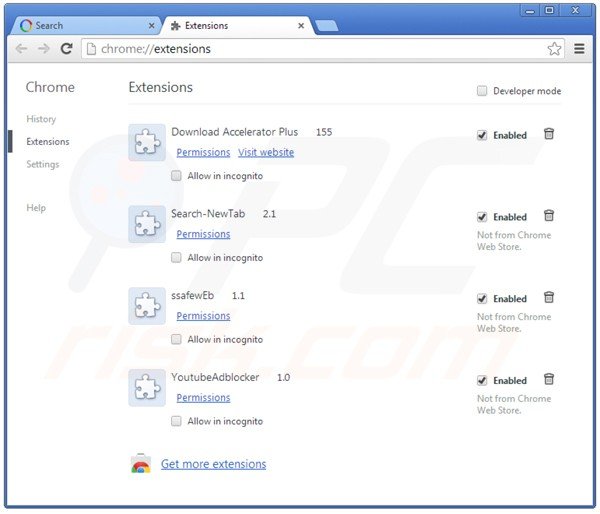Open the Chrome hamburger menu

tap(579, 49)
